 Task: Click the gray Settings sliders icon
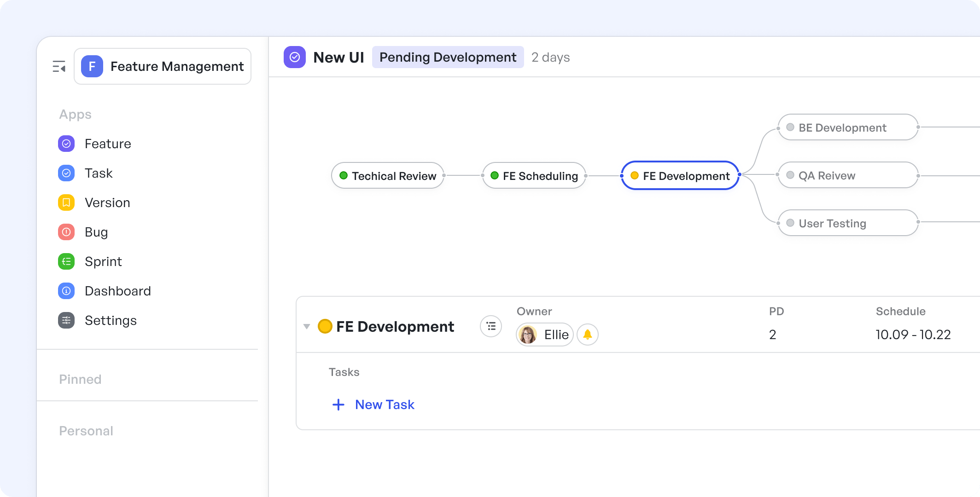pos(66,321)
